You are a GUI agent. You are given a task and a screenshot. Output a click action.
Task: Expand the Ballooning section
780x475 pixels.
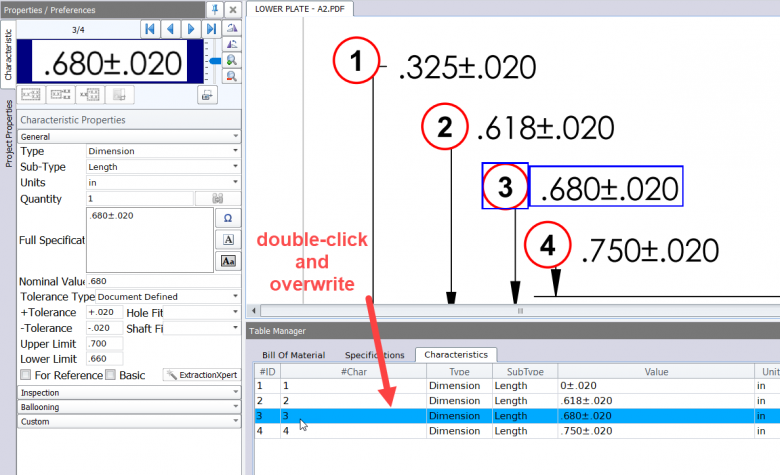click(129, 407)
